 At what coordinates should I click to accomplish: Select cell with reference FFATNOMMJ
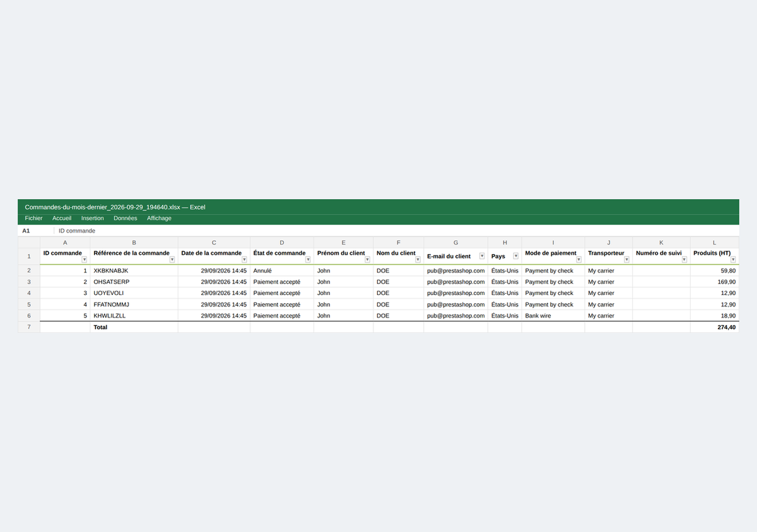click(134, 304)
